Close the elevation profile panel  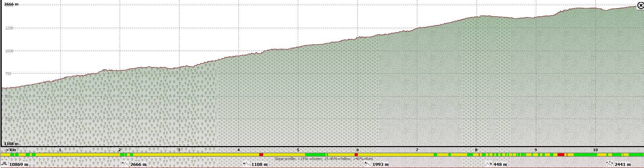tap(640, 5)
